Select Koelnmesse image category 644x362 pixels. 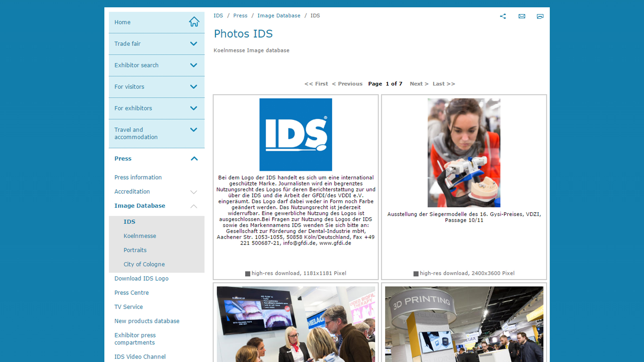tap(140, 236)
